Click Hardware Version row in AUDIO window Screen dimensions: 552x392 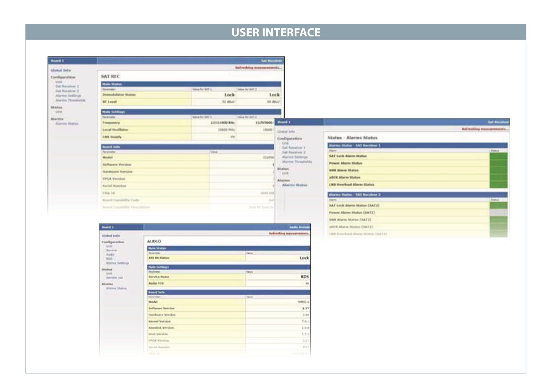(229, 315)
